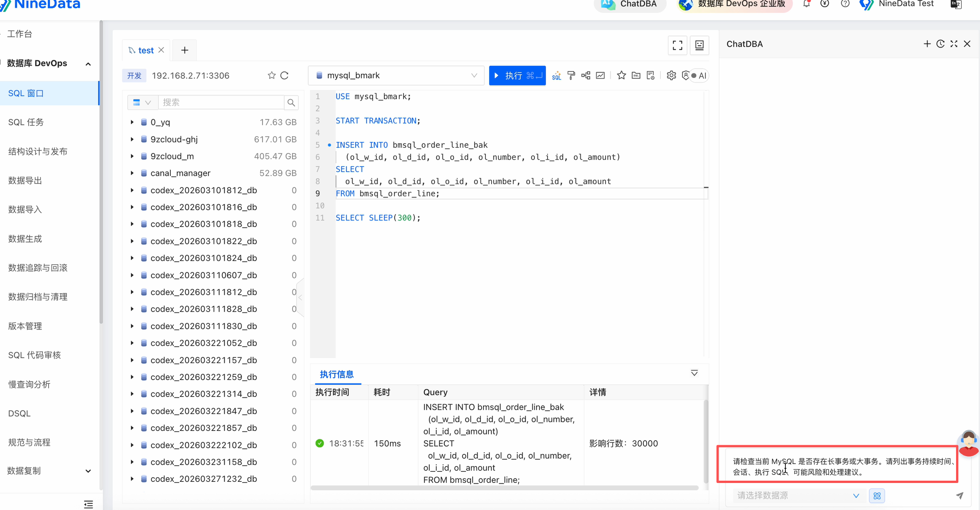Image resolution: width=980 pixels, height=510 pixels.
Task: Enter fullscreen editor mode
Action: pos(678,45)
